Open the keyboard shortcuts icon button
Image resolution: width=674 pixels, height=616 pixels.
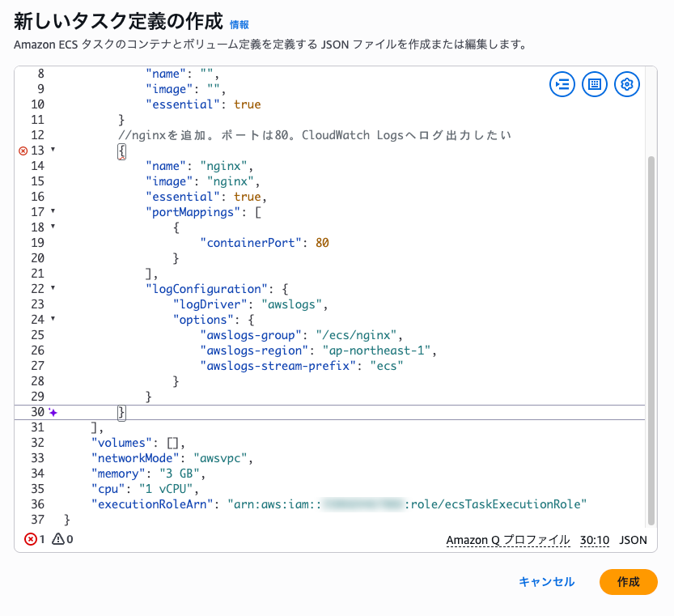(x=595, y=84)
